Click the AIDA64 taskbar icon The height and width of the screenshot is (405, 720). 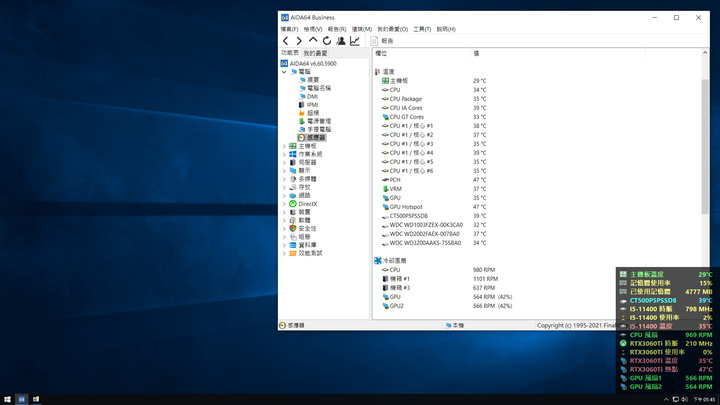point(22,399)
